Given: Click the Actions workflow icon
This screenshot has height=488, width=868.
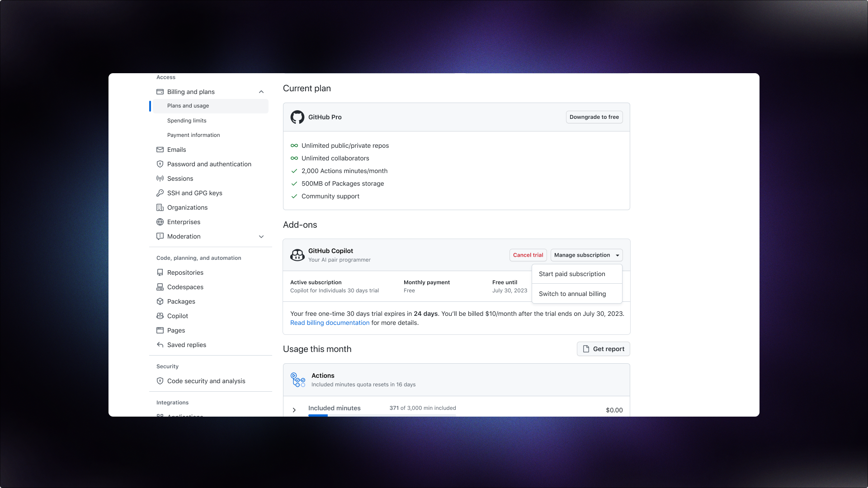Looking at the screenshot, I should [297, 380].
